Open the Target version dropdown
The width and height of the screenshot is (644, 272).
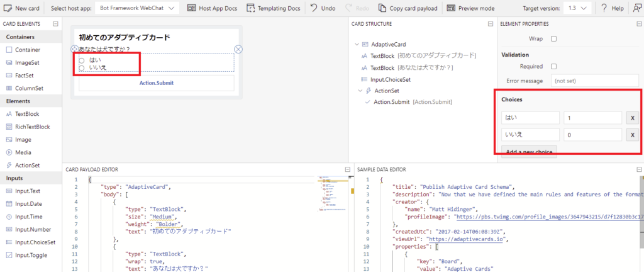pyautogui.click(x=577, y=8)
